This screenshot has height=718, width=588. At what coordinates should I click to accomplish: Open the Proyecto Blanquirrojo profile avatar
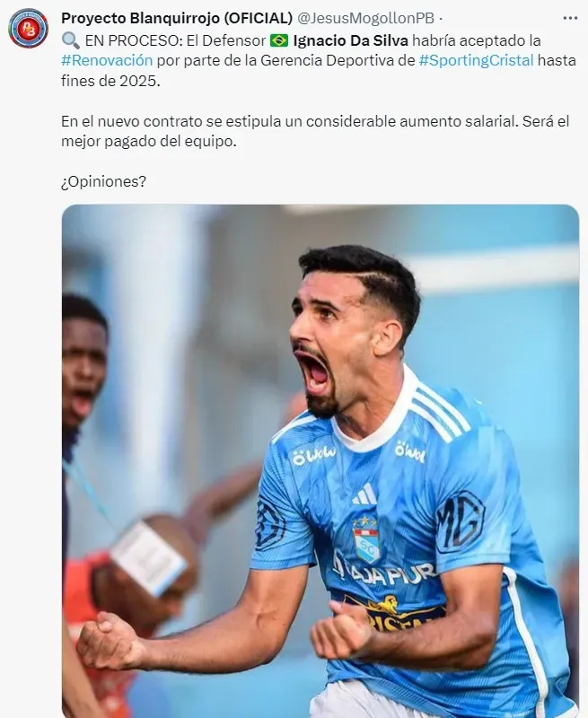[x=29, y=29]
